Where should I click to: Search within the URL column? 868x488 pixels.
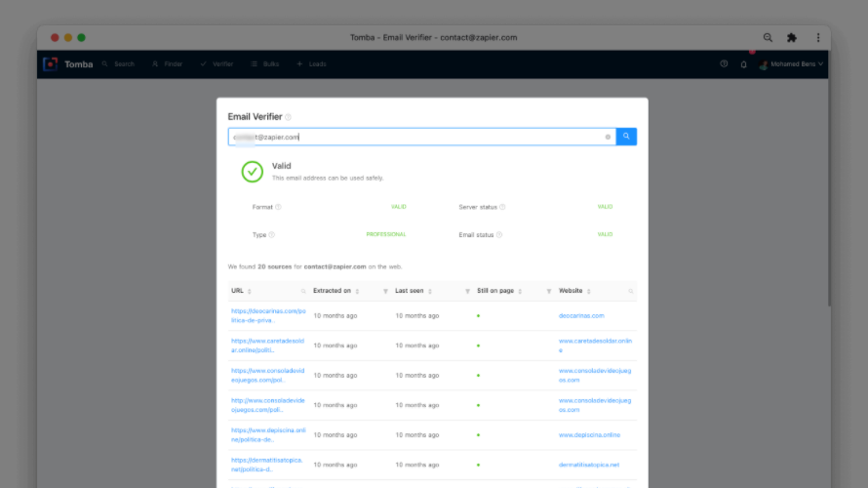303,292
